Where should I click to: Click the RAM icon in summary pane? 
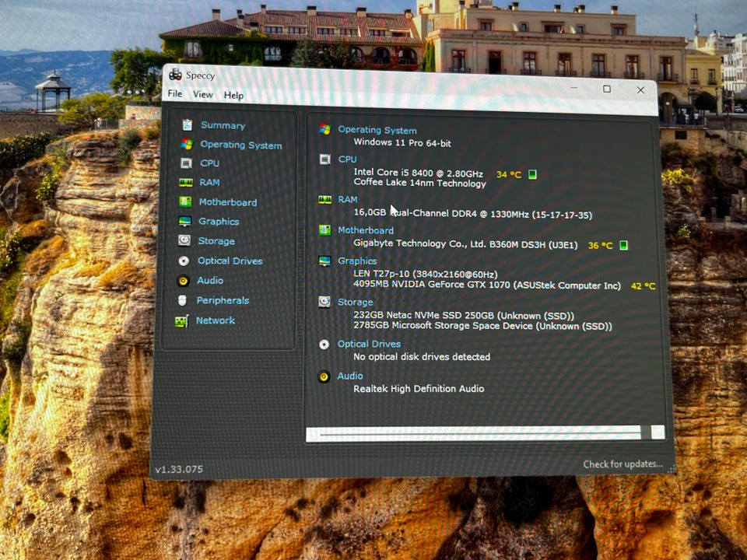coord(325,199)
